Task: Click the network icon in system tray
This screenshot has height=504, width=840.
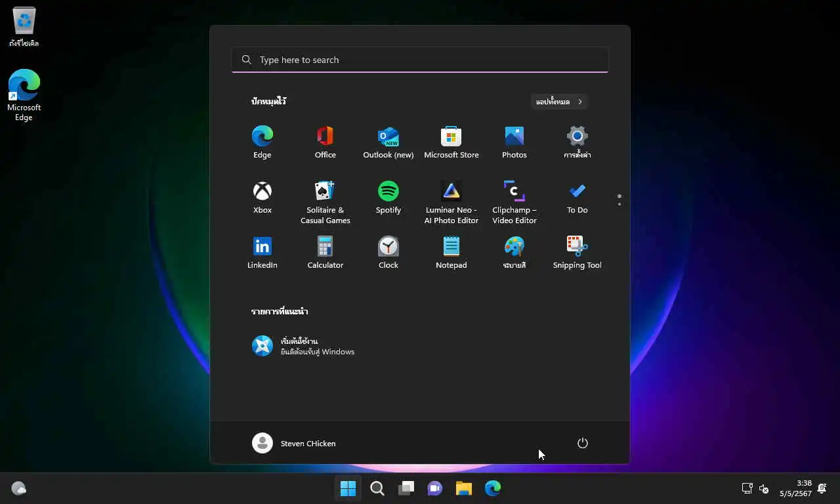Action: [747, 488]
